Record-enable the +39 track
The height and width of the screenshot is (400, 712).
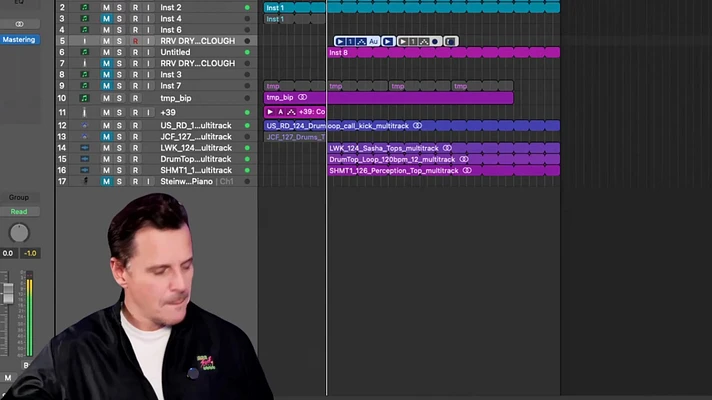click(x=135, y=112)
